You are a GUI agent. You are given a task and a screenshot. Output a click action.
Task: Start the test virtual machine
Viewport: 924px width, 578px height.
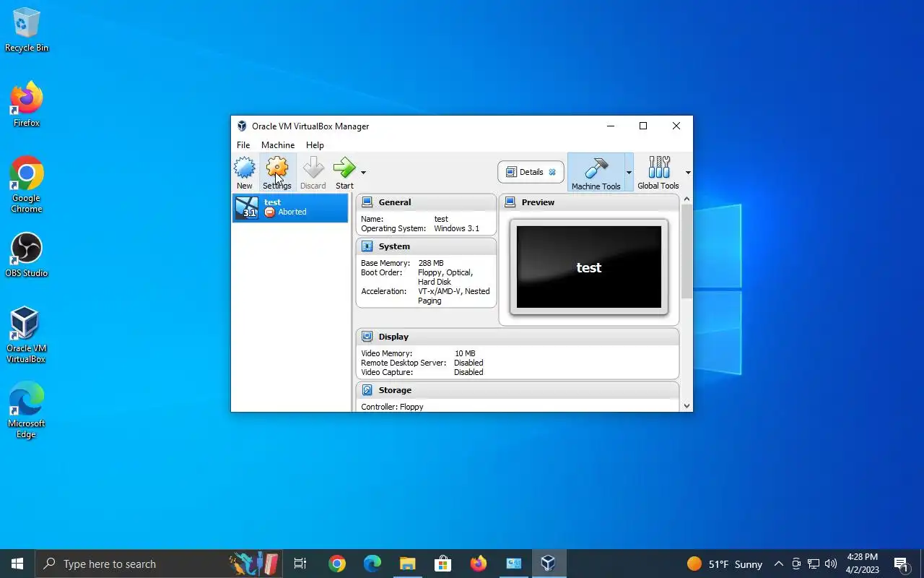(x=344, y=173)
